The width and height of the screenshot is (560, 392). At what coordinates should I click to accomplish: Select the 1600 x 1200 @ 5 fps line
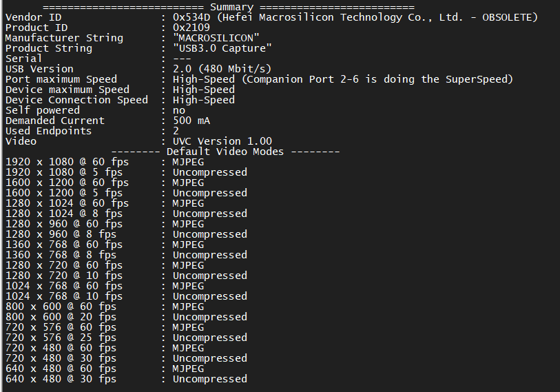(x=126, y=194)
